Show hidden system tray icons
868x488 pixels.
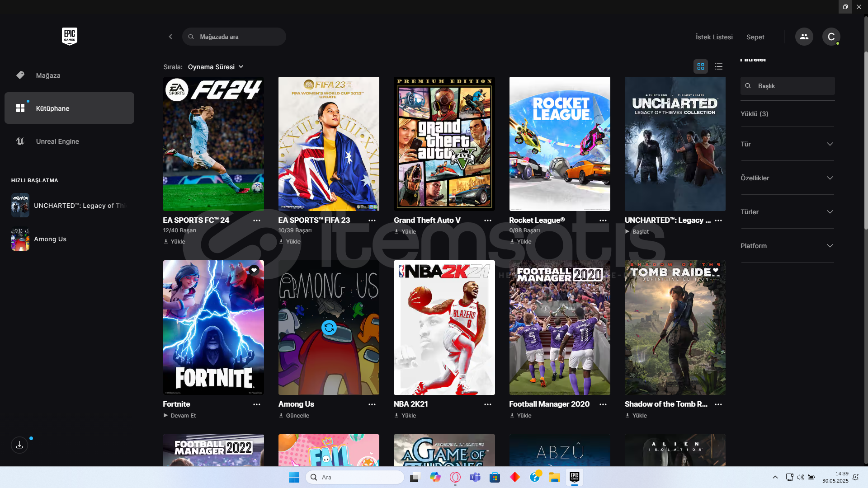(x=775, y=477)
